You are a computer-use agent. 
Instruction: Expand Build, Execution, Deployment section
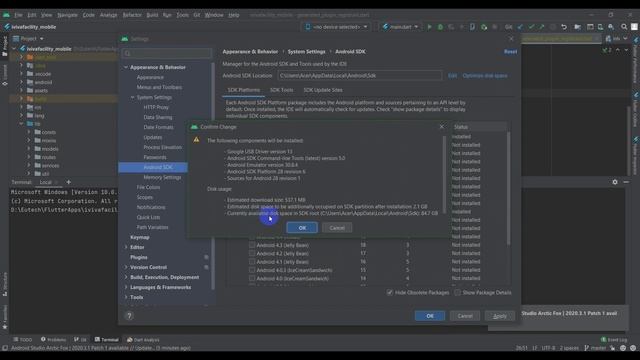[126, 277]
